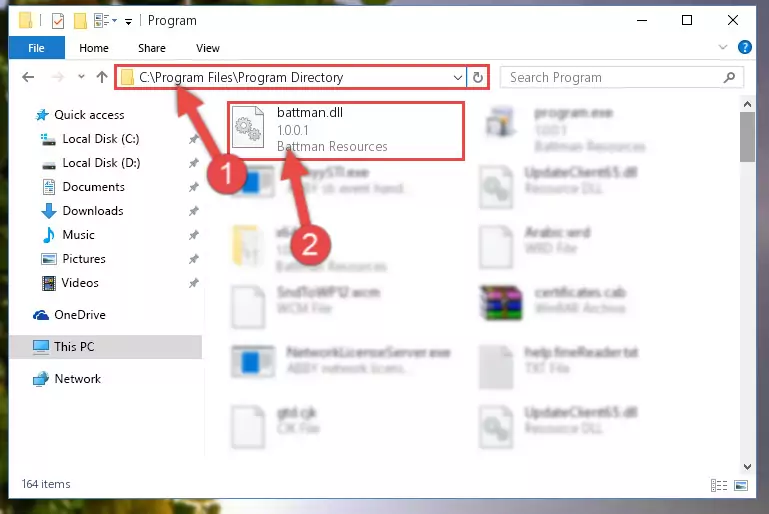Select OneDrive in navigation pane
Viewport: 769px width, 514px height.
point(69,315)
